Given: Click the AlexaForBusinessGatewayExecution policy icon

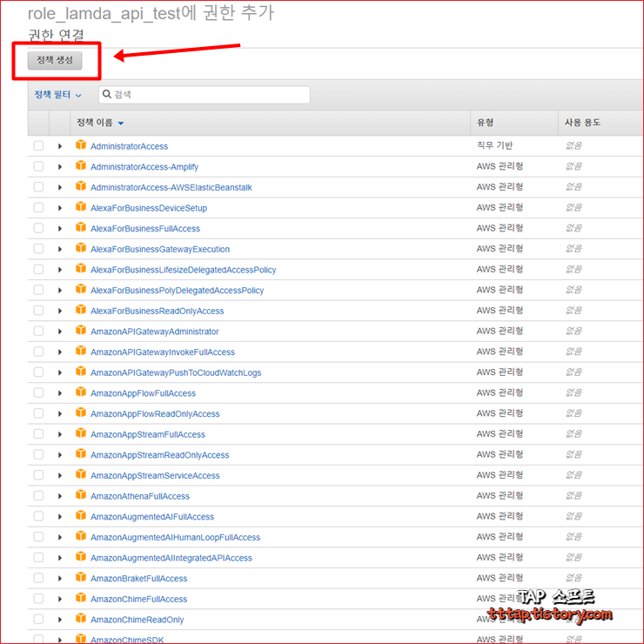Looking at the screenshot, I should click(81, 248).
